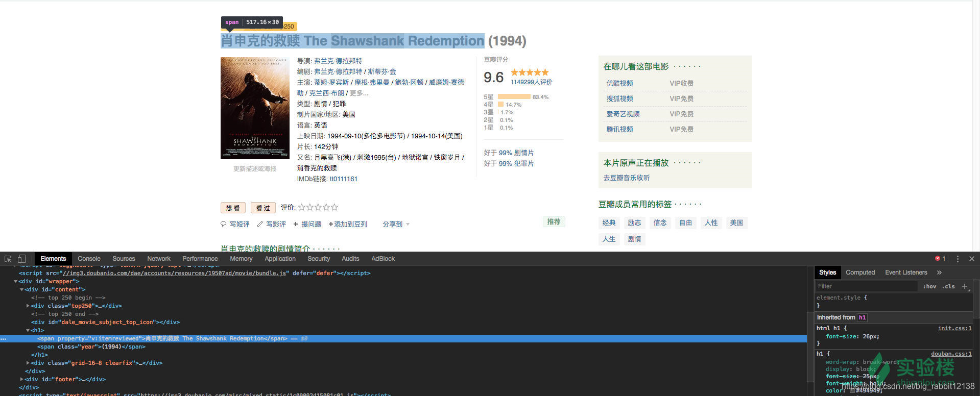Click the 看过 button

pyautogui.click(x=263, y=208)
